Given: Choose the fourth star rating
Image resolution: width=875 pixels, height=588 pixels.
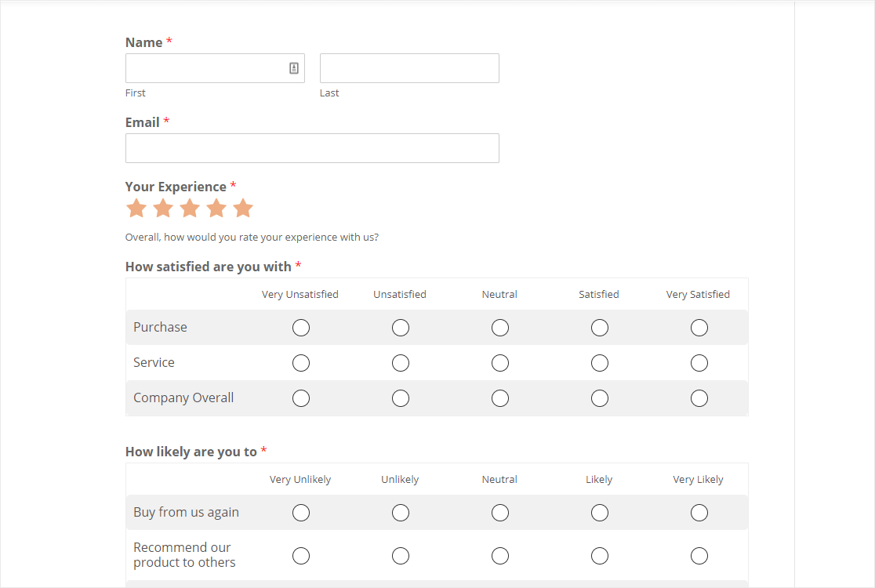Looking at the screenshot, I should click(216, 209).
